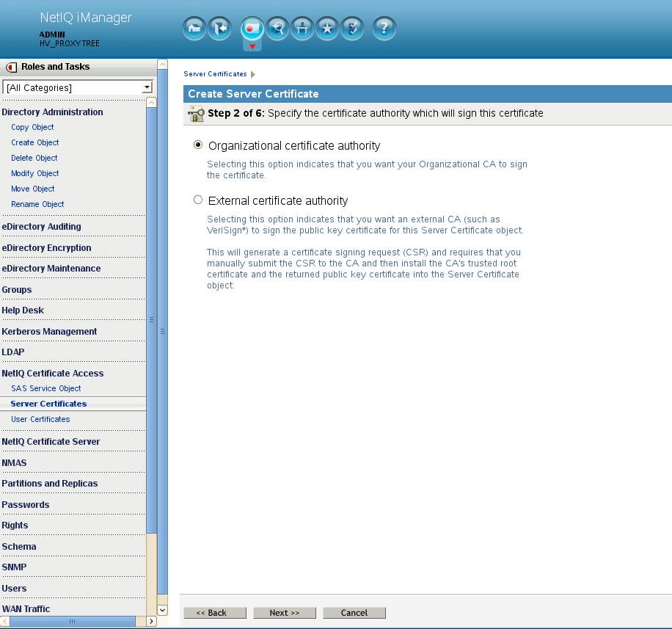Click the Next >> button
This screenshot has width=672, height=629.
coord(285,613)
